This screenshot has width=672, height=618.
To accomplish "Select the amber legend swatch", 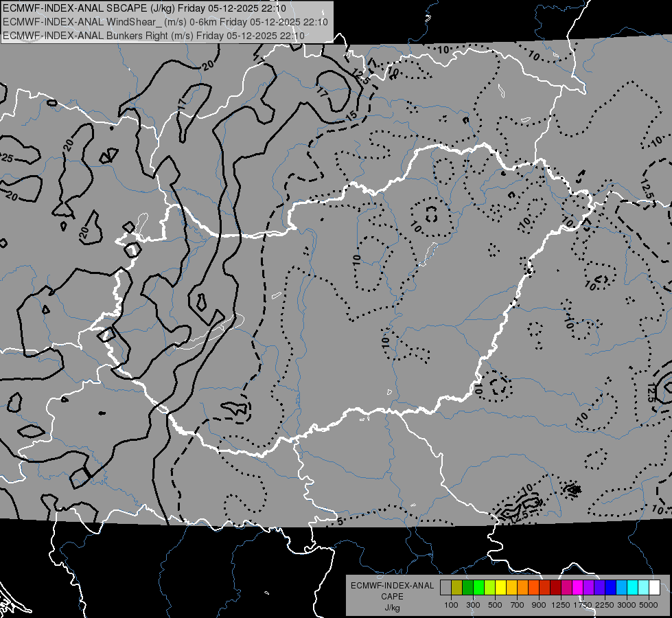I will (511, 587).
